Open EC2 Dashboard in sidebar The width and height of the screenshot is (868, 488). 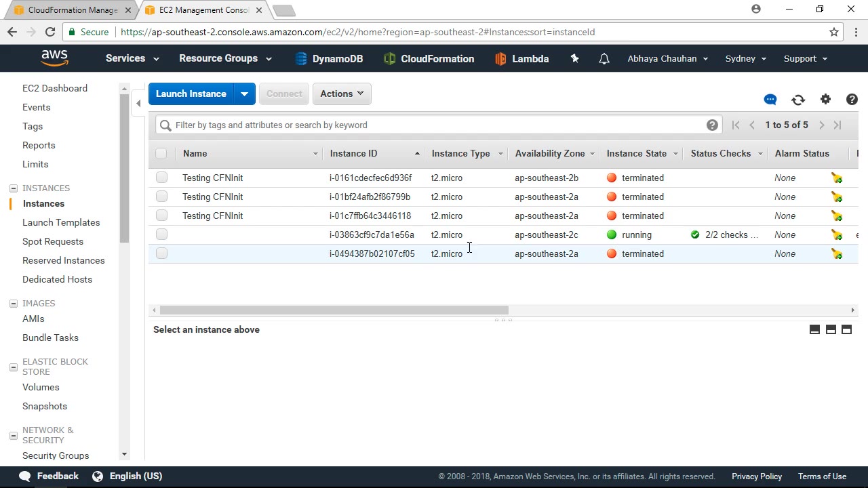pyautogui.click(x=55, y=88)
